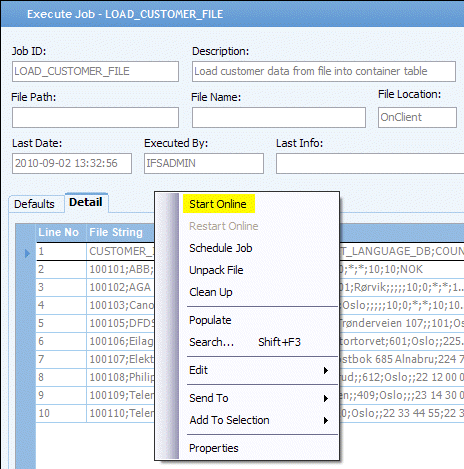464x469 pixels.
Task: Select the Detail tab
Action: (86, 202)
